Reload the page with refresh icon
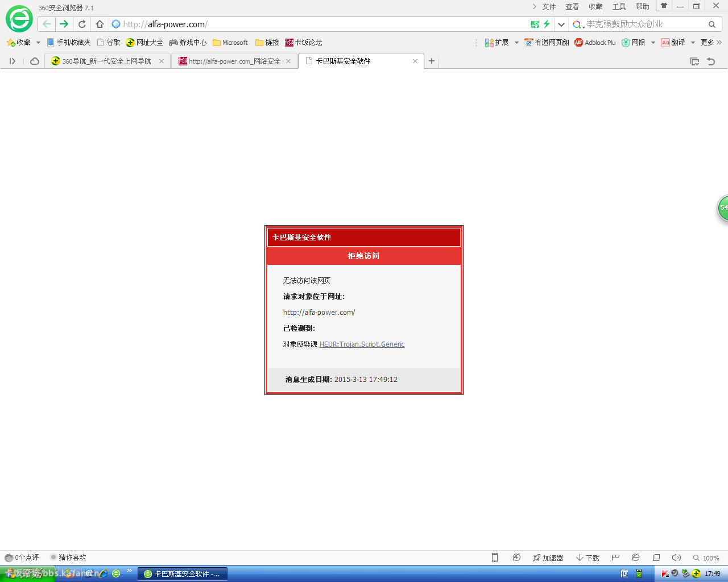Viewport: 728px width, 582px height. [82, 24]
